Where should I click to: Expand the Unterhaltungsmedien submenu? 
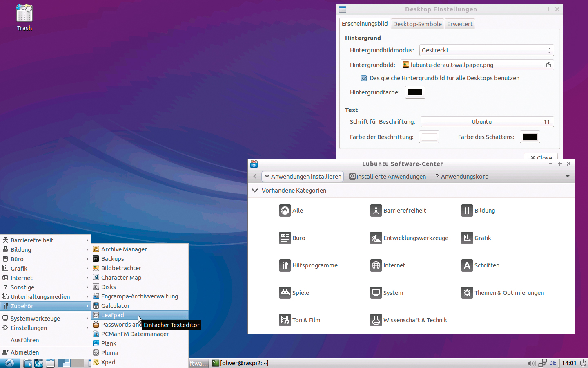tap(45, 297)
